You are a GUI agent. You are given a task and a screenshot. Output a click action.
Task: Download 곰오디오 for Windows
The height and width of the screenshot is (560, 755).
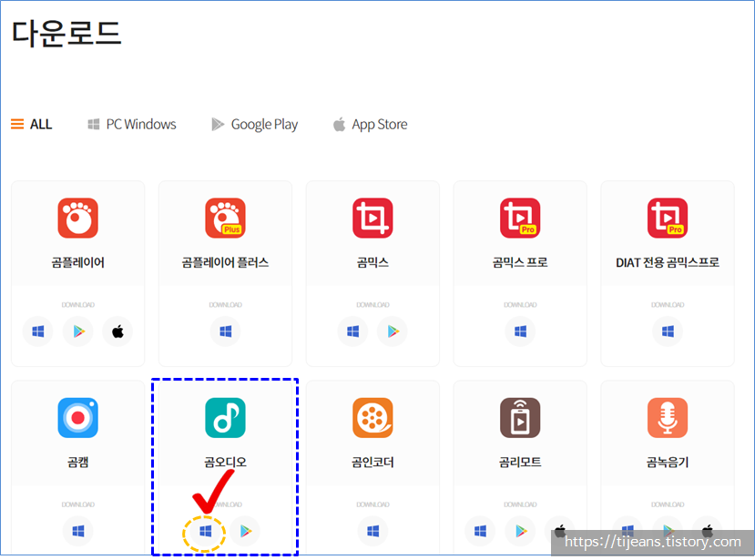[205, 531]
